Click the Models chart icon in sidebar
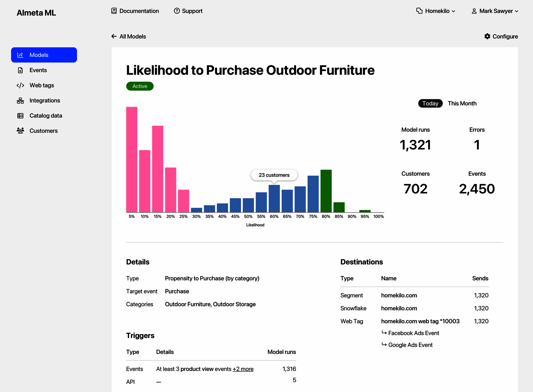Image resolution: width=533 pixels, height=392 pixels. 20,55
